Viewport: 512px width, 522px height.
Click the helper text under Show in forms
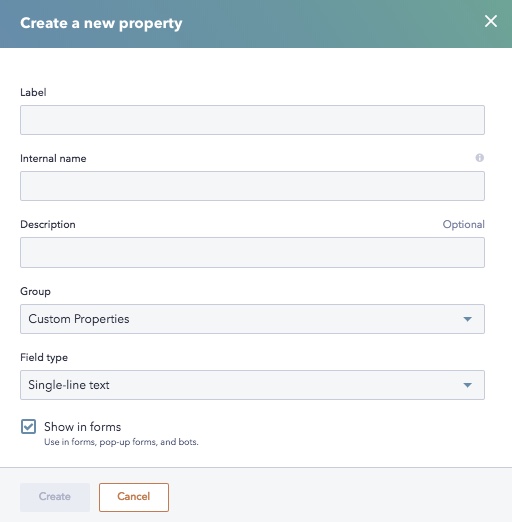pyautogui.click(x=121, y=442)
